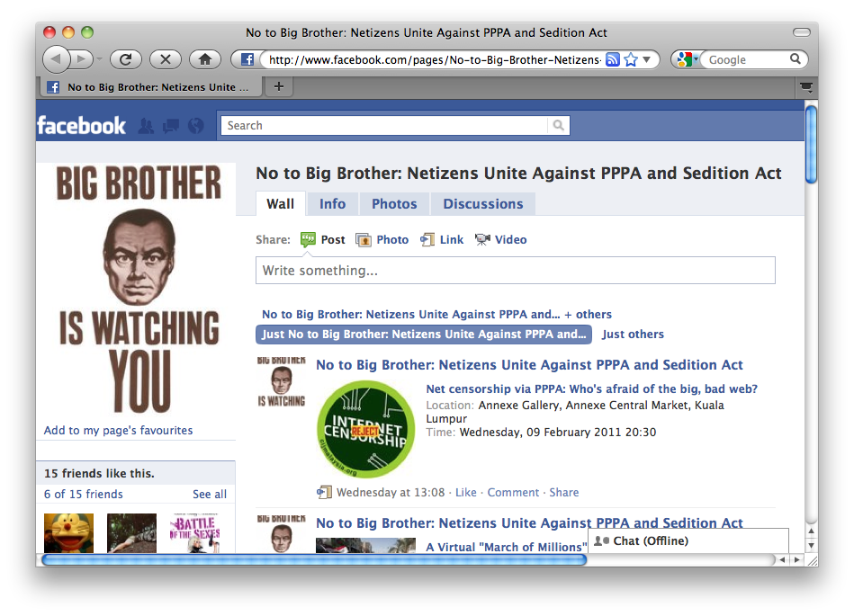
Task: Click the scroll right arrow
Action: (x=796, y=560)
